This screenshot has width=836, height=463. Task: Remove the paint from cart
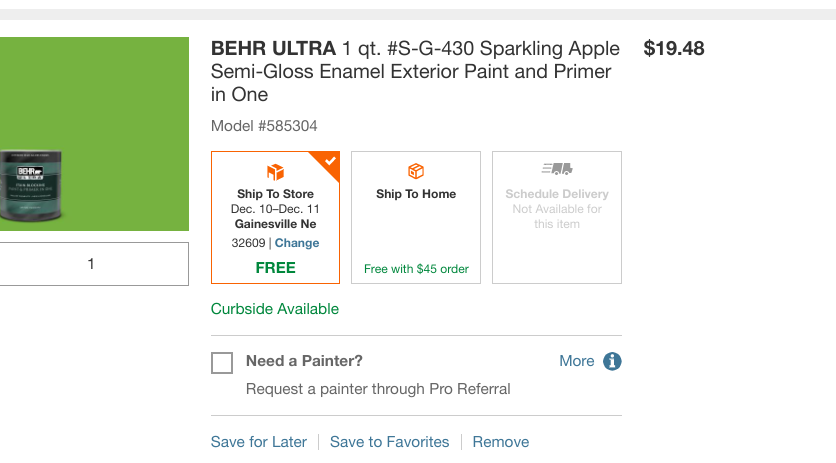click(501, 442)
